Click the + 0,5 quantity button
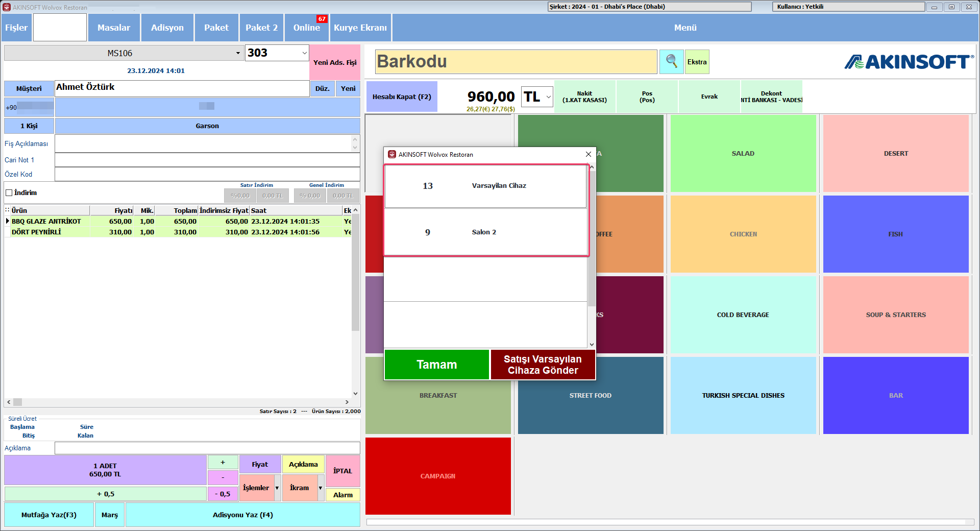This screenshot has height=531, width=980. point(106,494)
